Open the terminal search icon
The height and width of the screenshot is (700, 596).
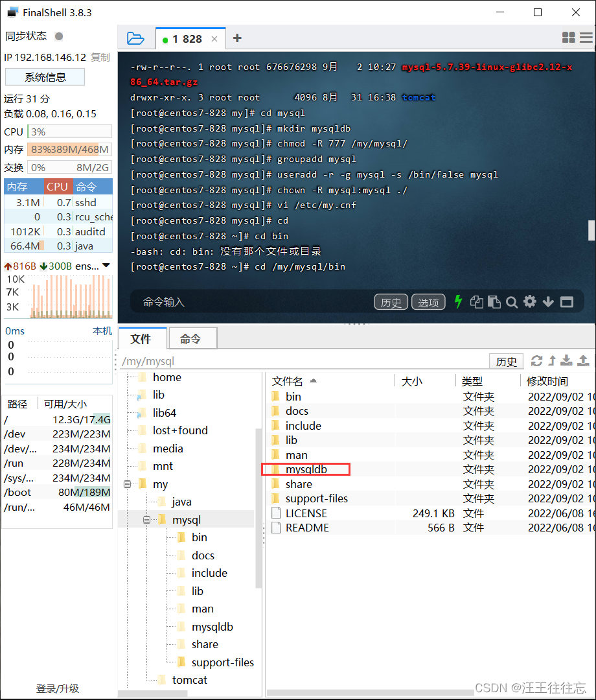512,301
